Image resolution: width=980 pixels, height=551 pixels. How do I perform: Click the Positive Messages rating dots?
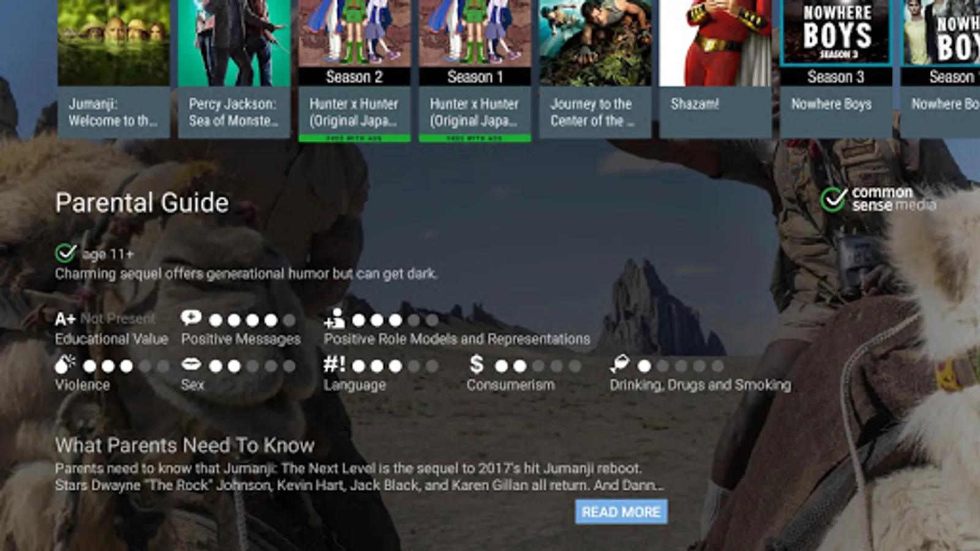click(252, 320)
